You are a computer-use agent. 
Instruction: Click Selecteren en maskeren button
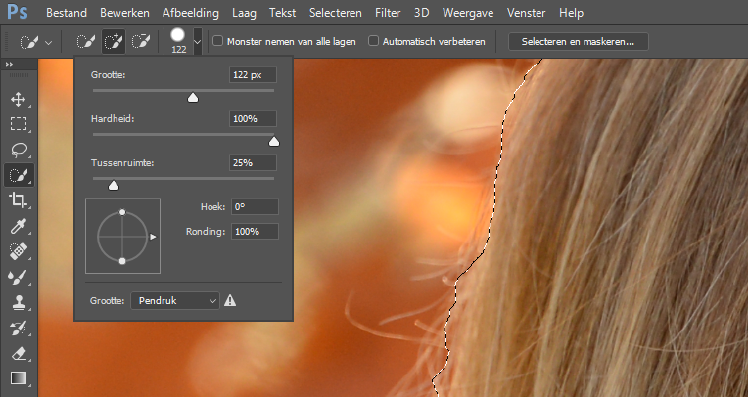click(578, 42)
